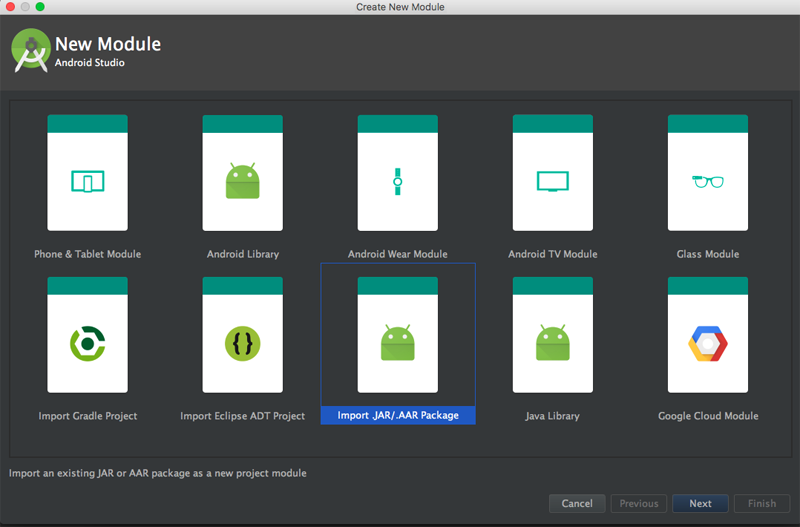Close the Create New Module window

click(x=10, y=7)
